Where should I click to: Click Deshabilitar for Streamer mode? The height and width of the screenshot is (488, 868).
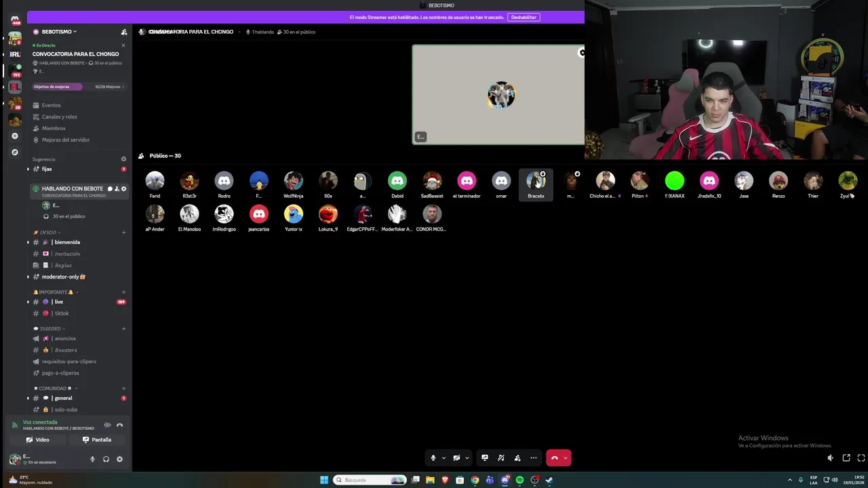pos(524,17)
